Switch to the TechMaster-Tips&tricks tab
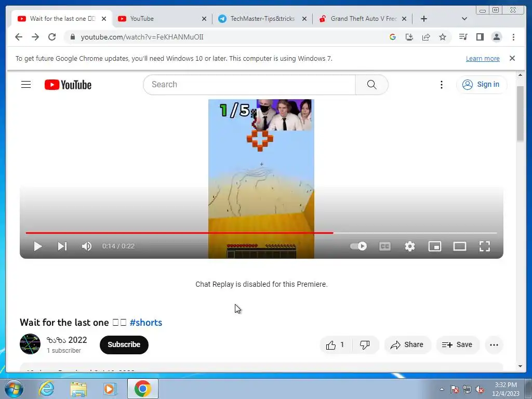This screenshot has height=399, width=532. click(262, 19)
